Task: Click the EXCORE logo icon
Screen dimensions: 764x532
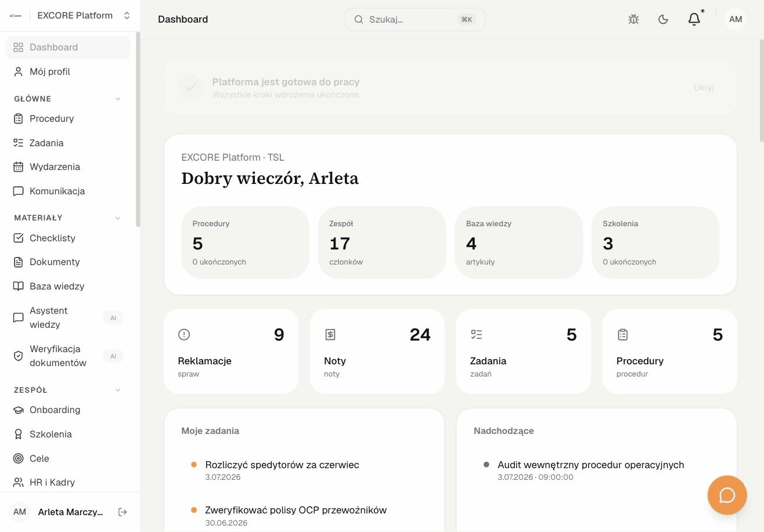Action: tap(16, 16)
